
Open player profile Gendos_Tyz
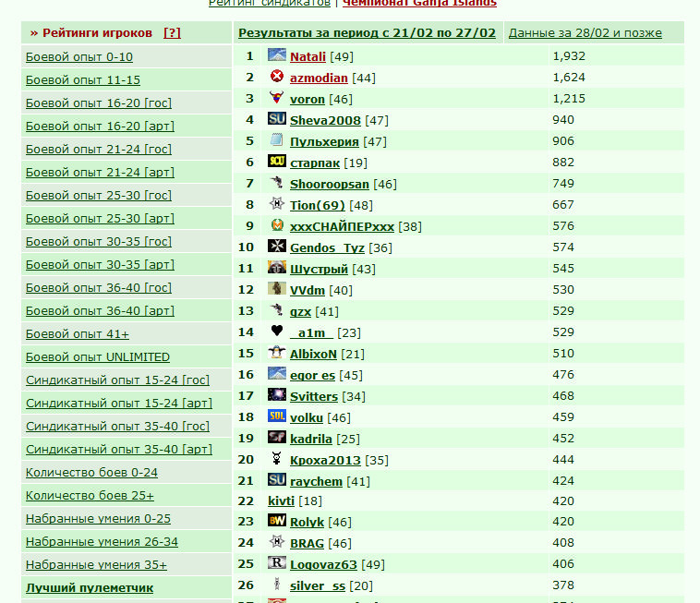[x=327, y=247]
